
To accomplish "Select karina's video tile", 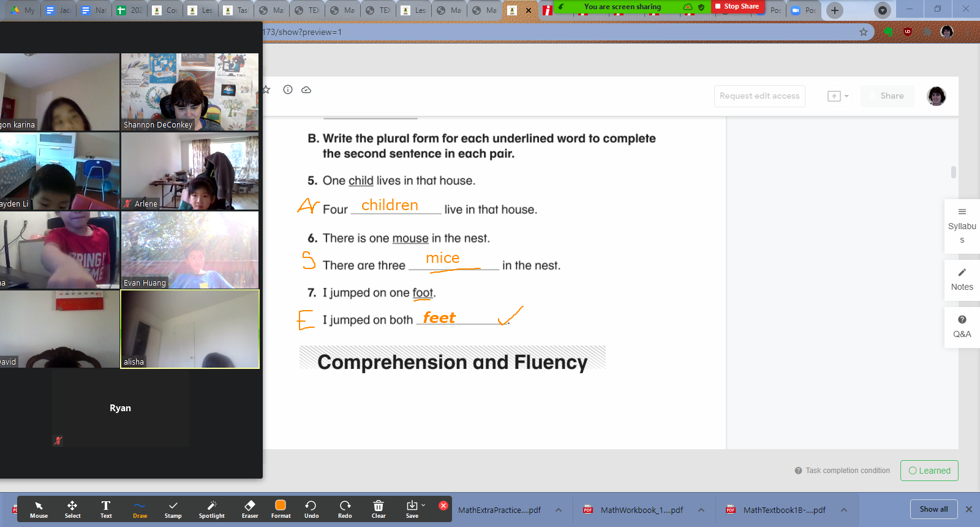I will pyautogui.click(x=59, y=92).
